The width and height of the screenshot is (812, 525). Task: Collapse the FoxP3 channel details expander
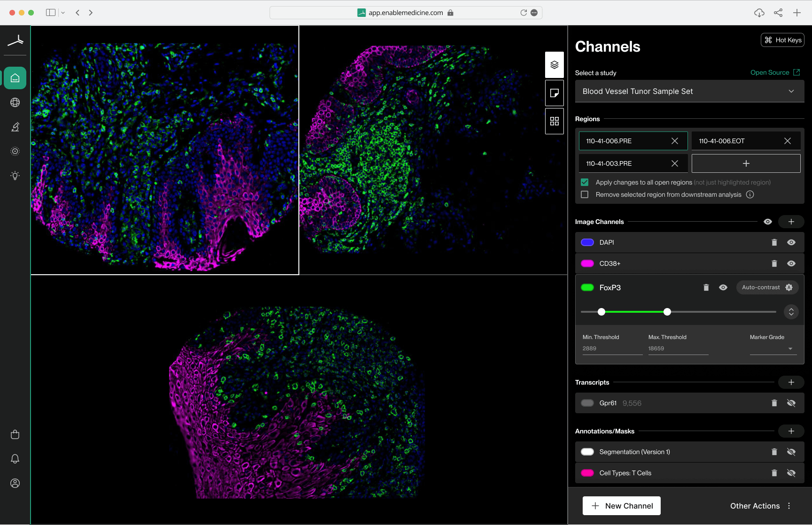pyautogui.click(x=791, y=312)
